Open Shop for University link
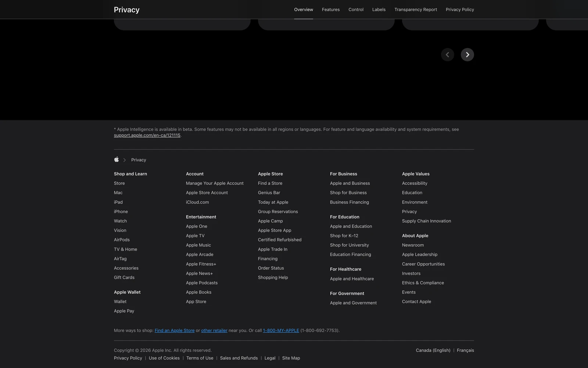The image size is (588, 368). point(349,245)
